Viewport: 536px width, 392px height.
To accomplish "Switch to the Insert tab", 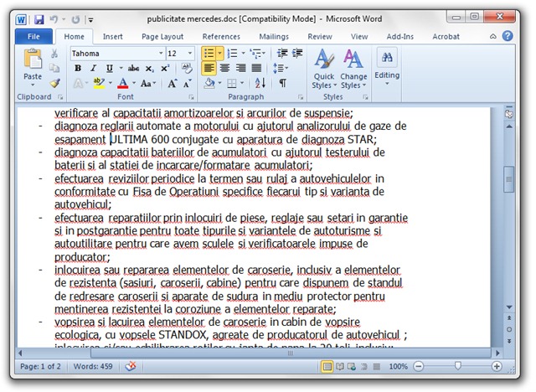I will pos(113,37).
